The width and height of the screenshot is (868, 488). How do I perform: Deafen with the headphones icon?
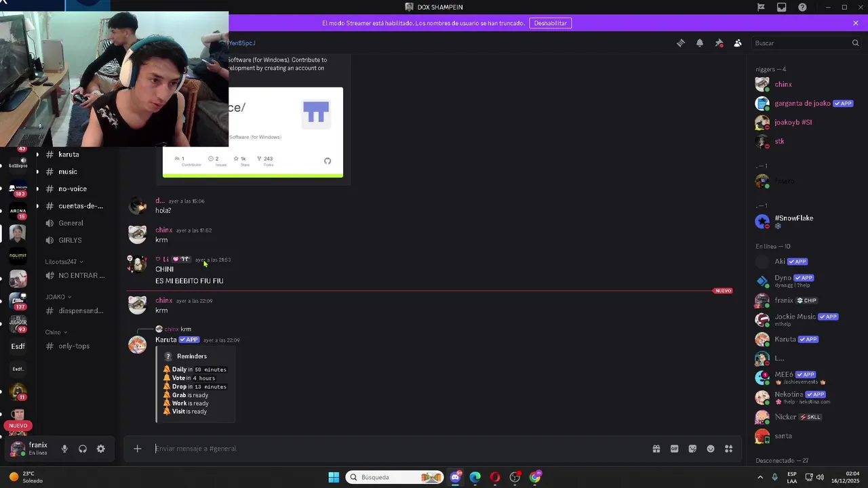point(83,449)
